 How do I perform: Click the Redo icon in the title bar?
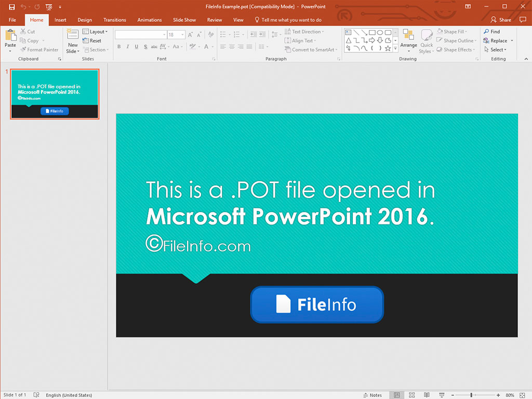[37, 7]
